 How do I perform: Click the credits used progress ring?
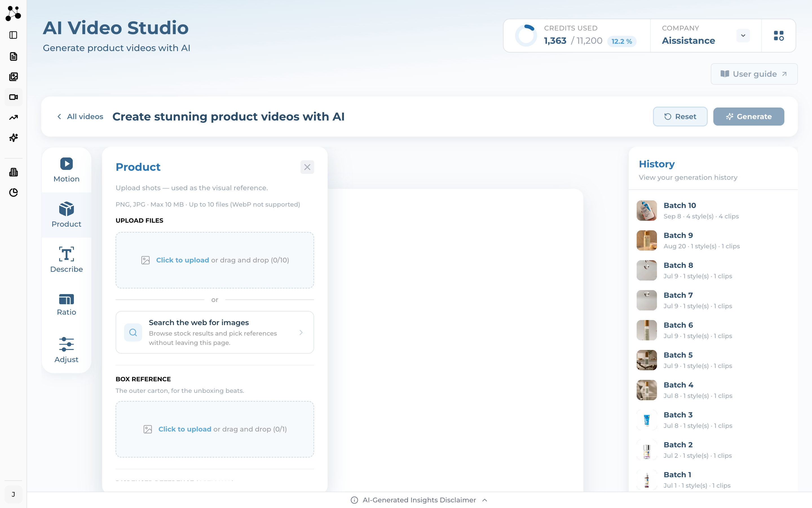[x=526, y=36]
